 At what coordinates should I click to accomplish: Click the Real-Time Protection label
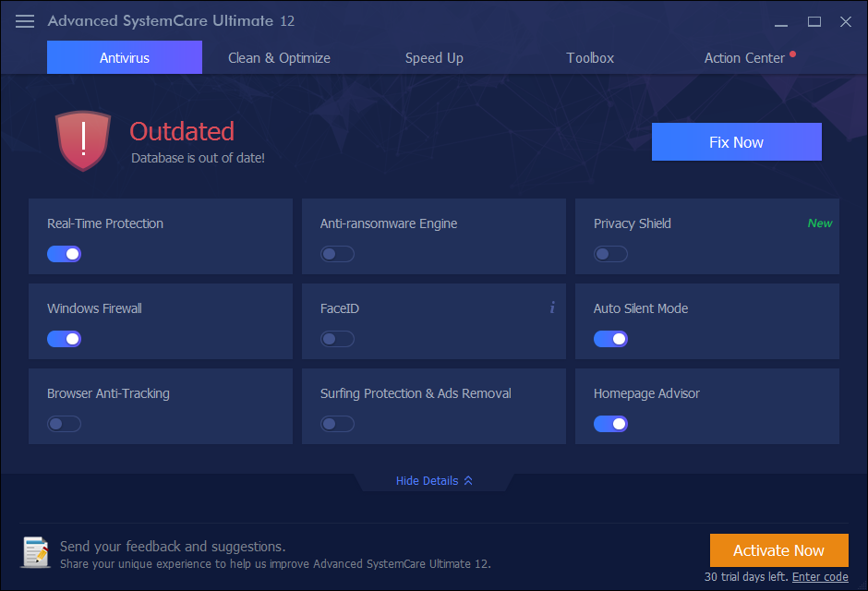[105, 223]
